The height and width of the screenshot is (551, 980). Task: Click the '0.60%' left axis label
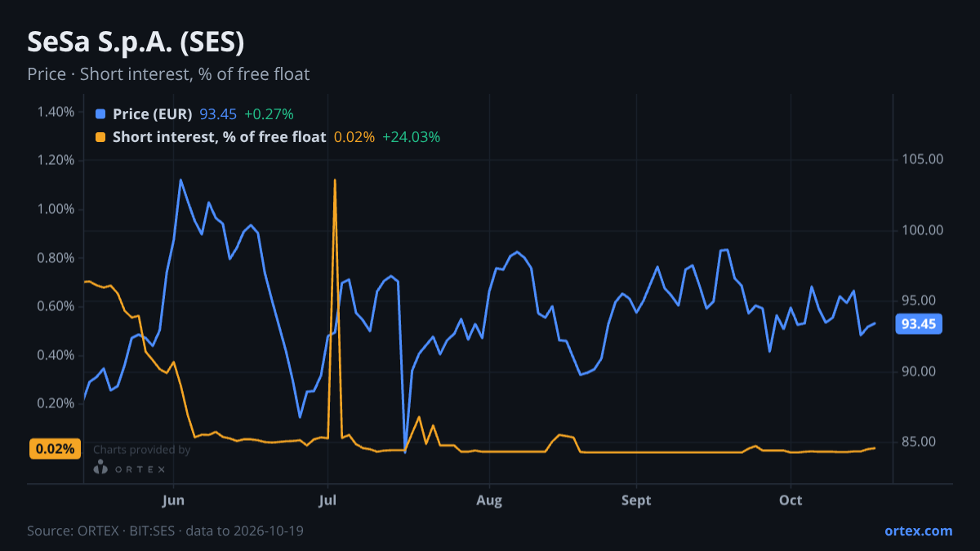pos(56,306)
